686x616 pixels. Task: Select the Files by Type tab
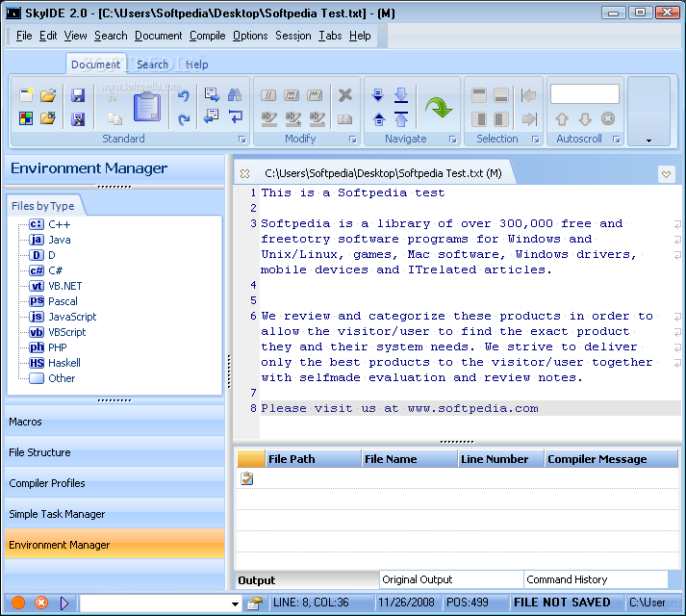pos(43,206)
